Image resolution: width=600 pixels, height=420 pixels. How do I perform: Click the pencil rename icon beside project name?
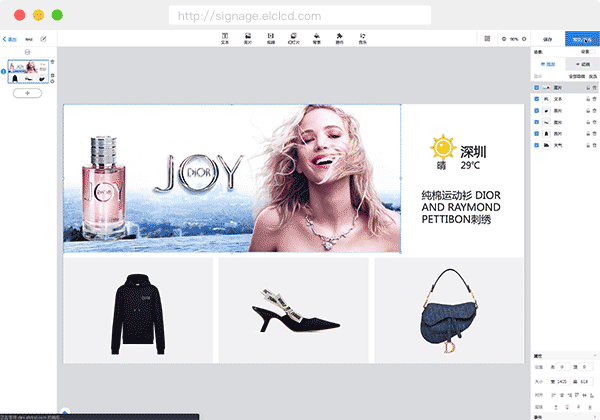(x=43, y=39)
